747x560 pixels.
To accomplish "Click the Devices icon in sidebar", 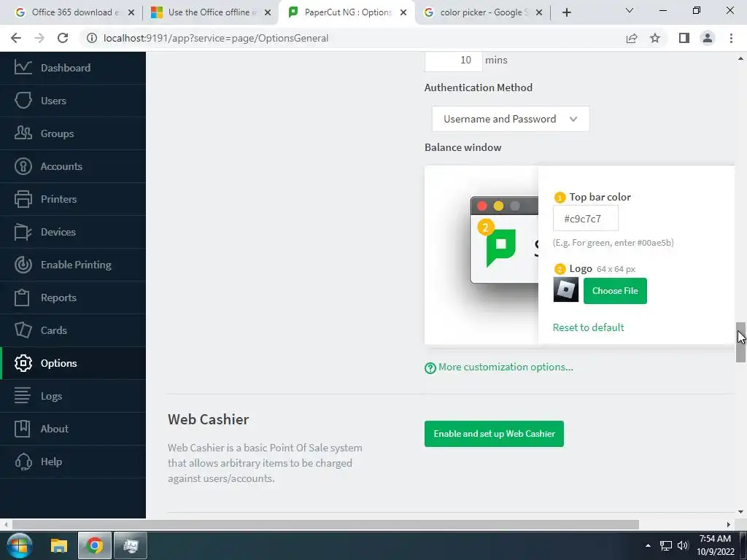I will click(x=23, y=232).
